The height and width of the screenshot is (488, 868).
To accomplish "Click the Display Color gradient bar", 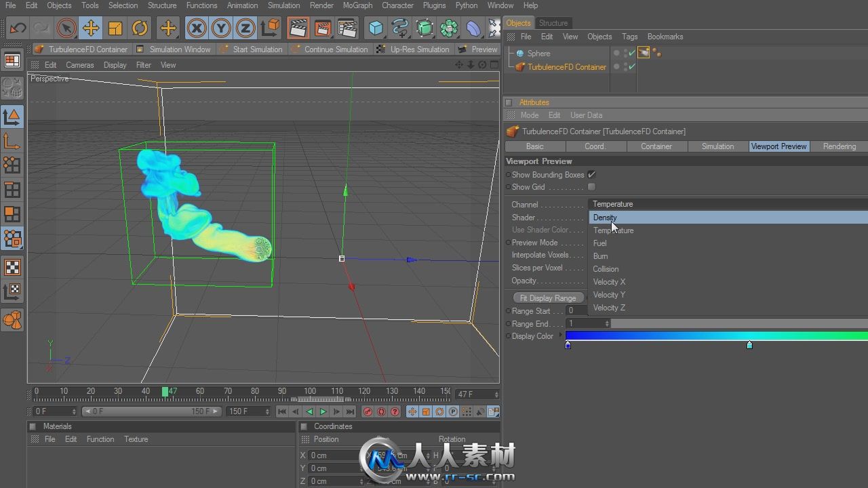I will pyautogui.click(x=716, y=336).
